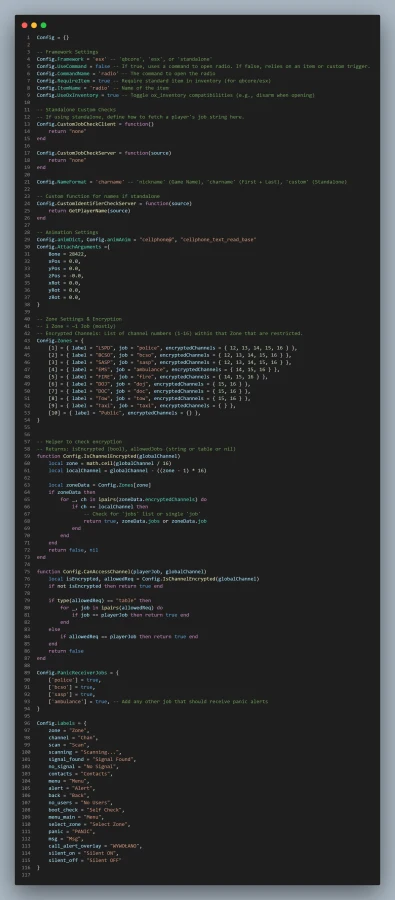Image resolution: width=395 pixels, height=900 pixels.
Task: Click the no_users = "No Users" line
Action: [80, 802]
